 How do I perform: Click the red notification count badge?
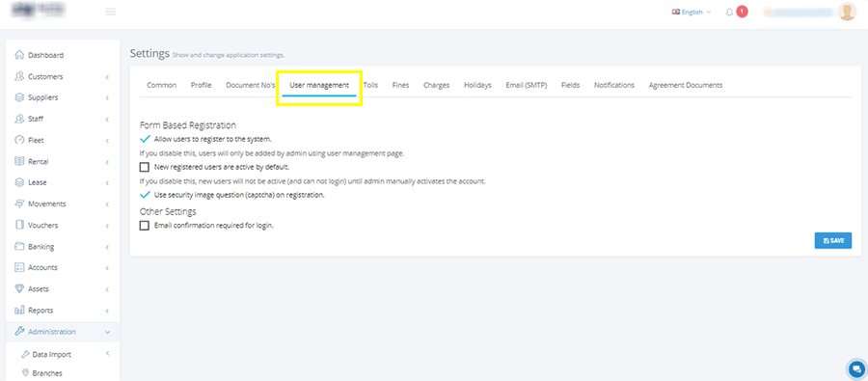click(x=742, y=11)
